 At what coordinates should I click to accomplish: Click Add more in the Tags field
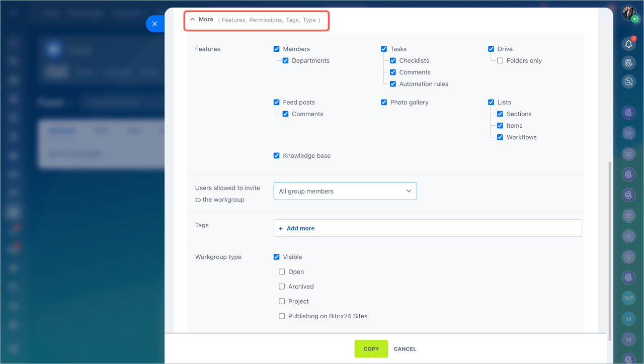(300, 228)
